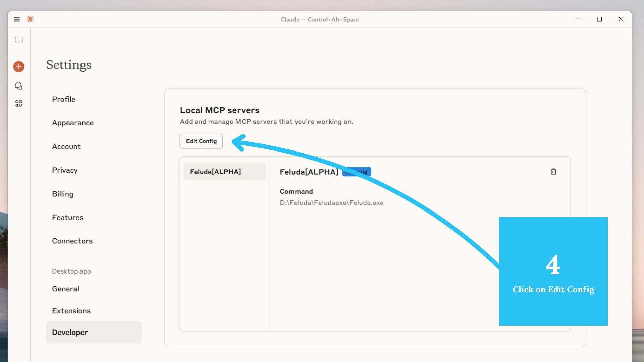Open the connectors shapes icon in sidebar
644x362 pixels.
point(19,103)
